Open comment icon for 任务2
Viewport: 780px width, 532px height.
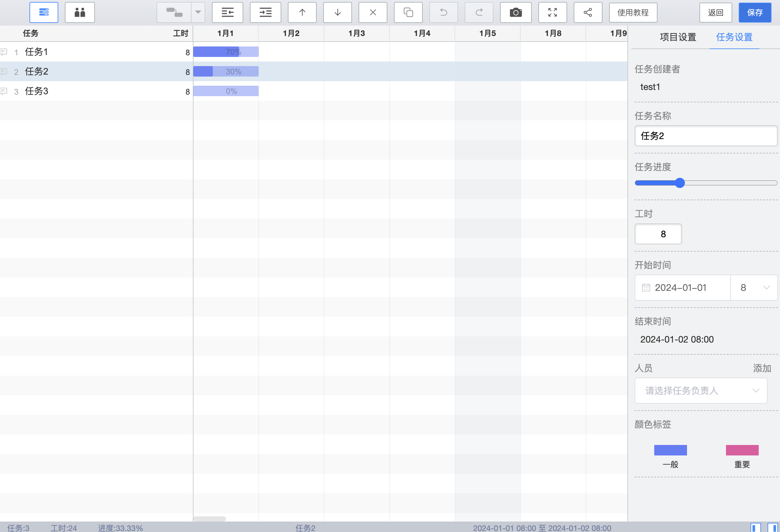point(4,71)
